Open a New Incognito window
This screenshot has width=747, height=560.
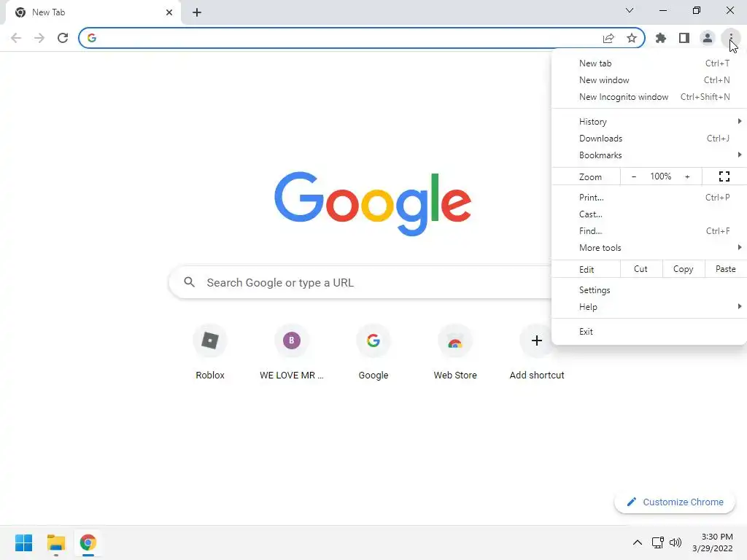(649, 97)
